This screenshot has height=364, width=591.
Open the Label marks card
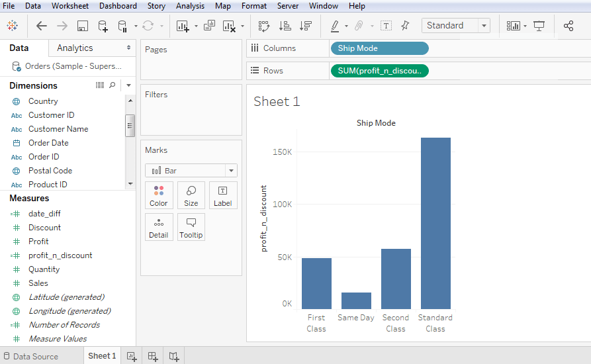tap(223, 195)
